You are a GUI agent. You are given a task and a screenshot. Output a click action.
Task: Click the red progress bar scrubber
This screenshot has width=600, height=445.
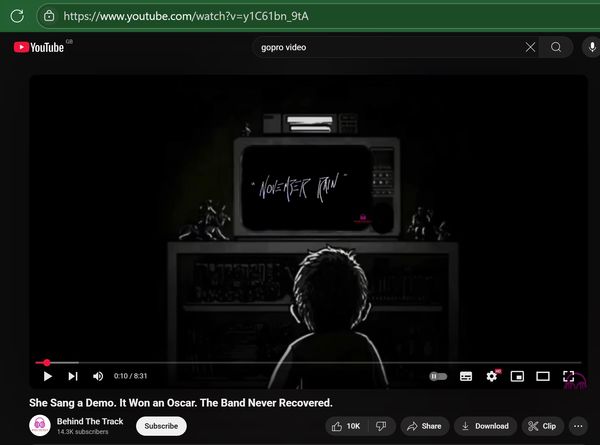click(47, 362)
